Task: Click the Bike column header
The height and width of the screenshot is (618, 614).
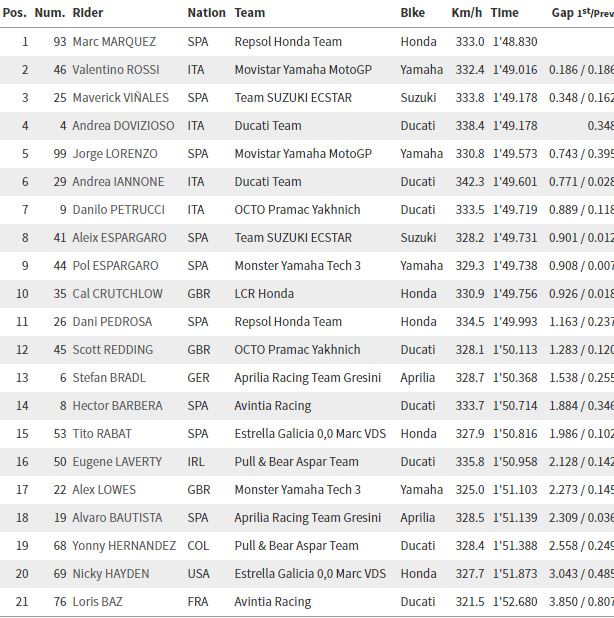Action: click(413, 13)
